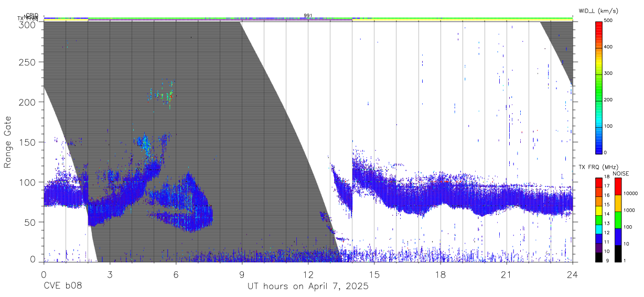Click the black swatch in TX FRQ legend

coord(599,257)
